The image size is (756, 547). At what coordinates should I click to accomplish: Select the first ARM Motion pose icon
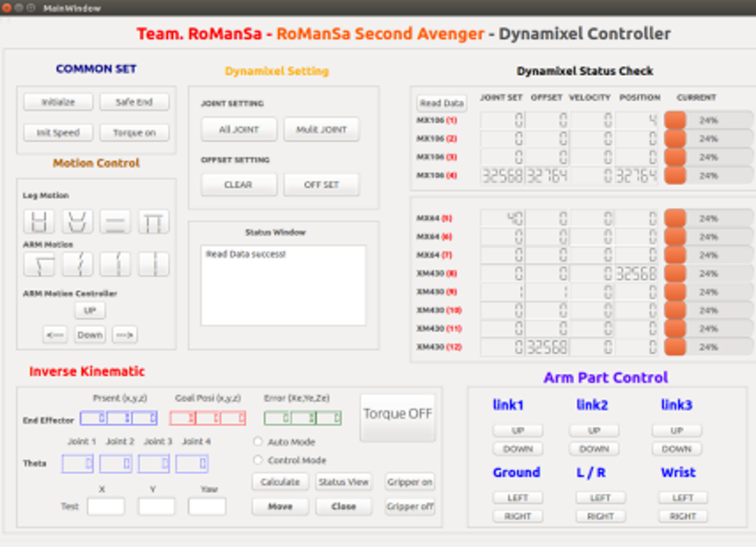(x=39, y=265)
